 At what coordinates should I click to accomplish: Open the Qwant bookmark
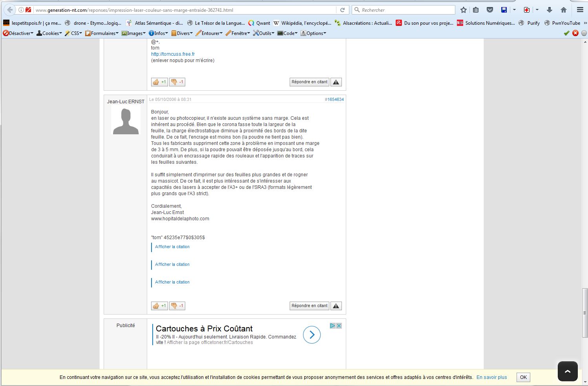point(259,23)
